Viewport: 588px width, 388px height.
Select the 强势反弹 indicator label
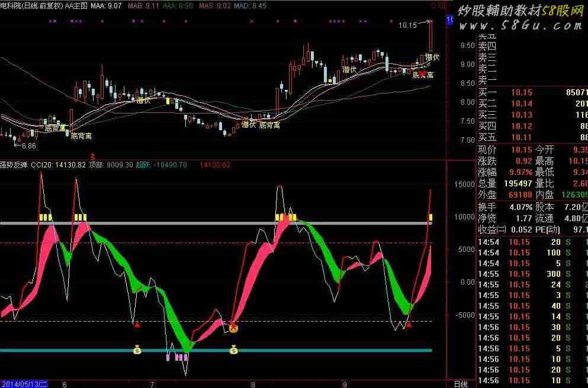pyautogui.click(x=14, y=164)
